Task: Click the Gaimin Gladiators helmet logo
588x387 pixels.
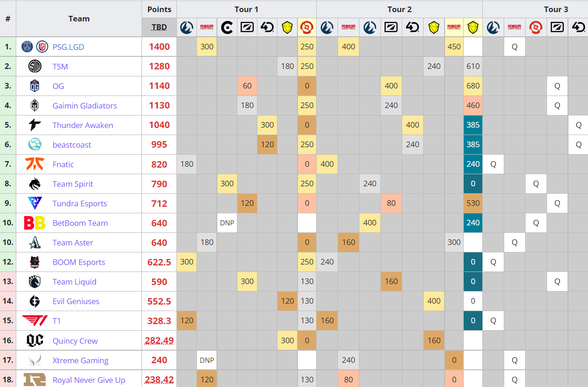Action: click(35, 106)
